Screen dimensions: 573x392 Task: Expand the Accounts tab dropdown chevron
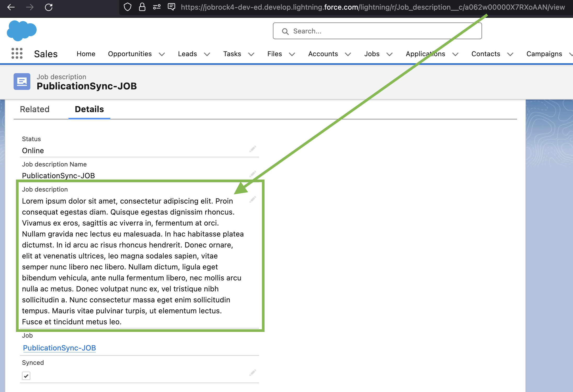click(x=348, y=54)
